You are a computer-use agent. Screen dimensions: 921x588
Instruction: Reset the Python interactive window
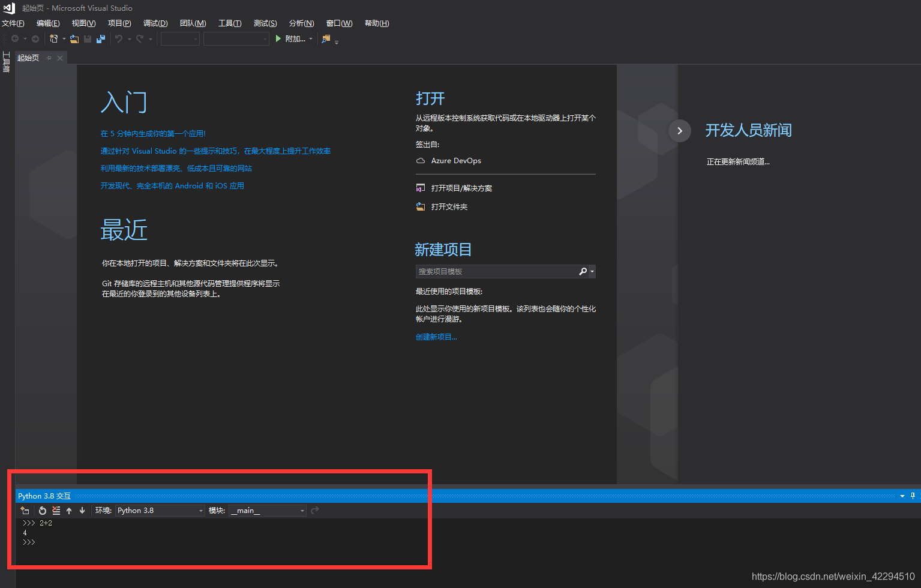(43, 511)
